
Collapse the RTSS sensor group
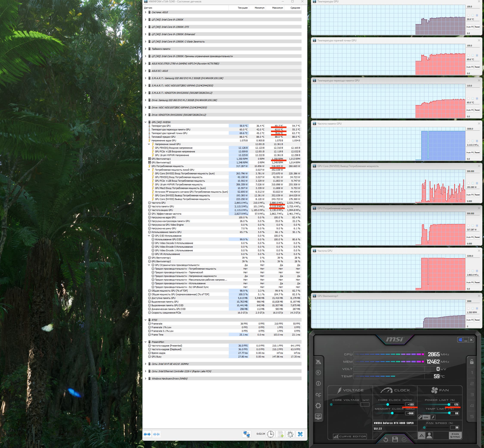click(145, 320)
